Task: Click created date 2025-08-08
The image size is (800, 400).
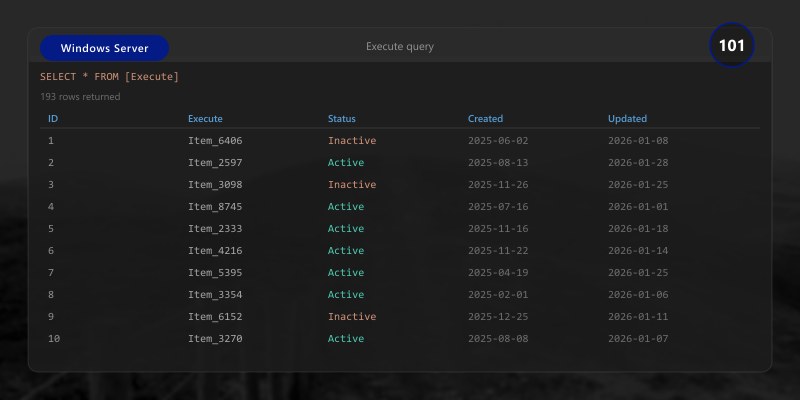Action: (x=498, y=338)
